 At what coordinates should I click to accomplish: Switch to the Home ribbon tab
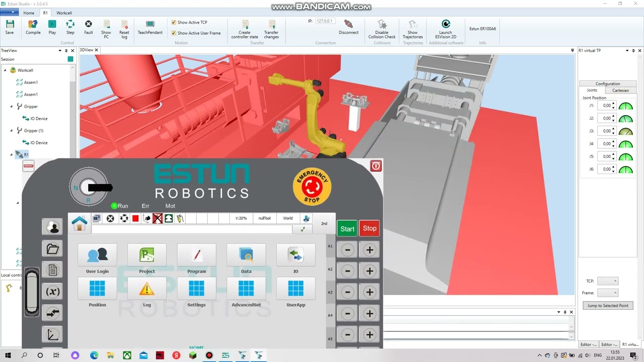click(29, 13)
